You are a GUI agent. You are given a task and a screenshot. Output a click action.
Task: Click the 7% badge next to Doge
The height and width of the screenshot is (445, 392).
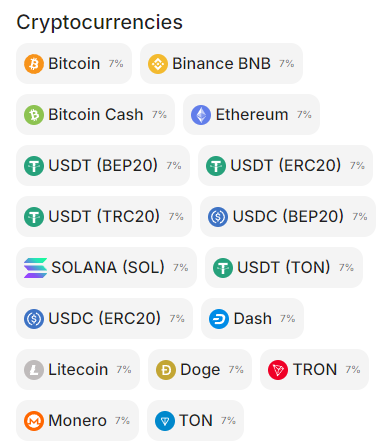click(x=236, y=370)
